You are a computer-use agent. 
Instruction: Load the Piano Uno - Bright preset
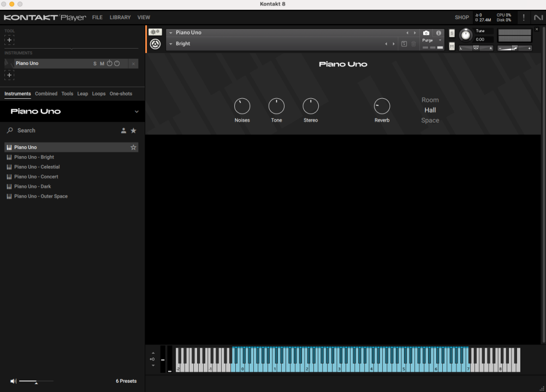tap(71, 157)
